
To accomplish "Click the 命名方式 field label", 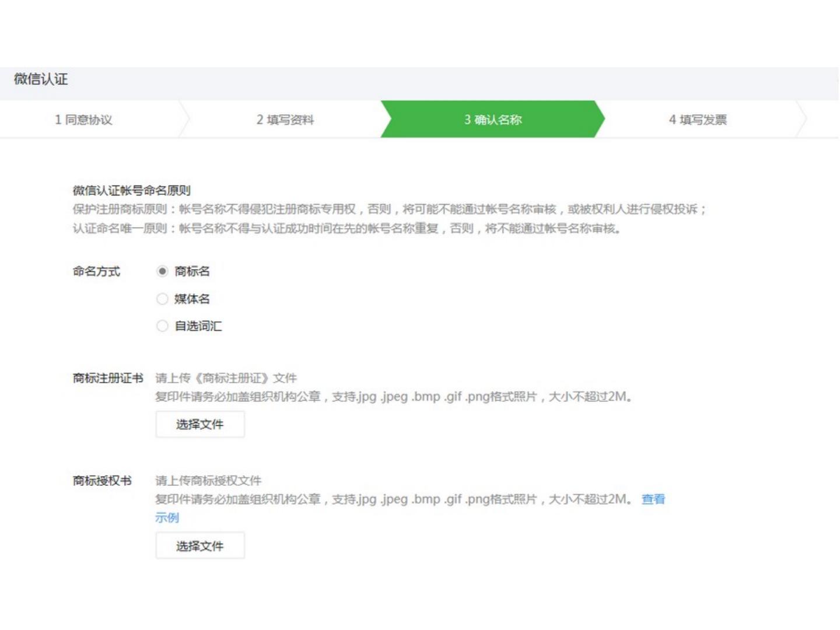I will 96,271.
